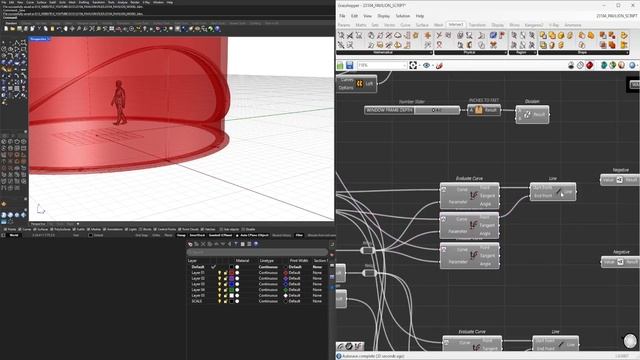The width and height of the screenshot is (640, 360).
Task: Click the Open file icon in Grasshopper canvas toolbar
Action: (340, 65)
